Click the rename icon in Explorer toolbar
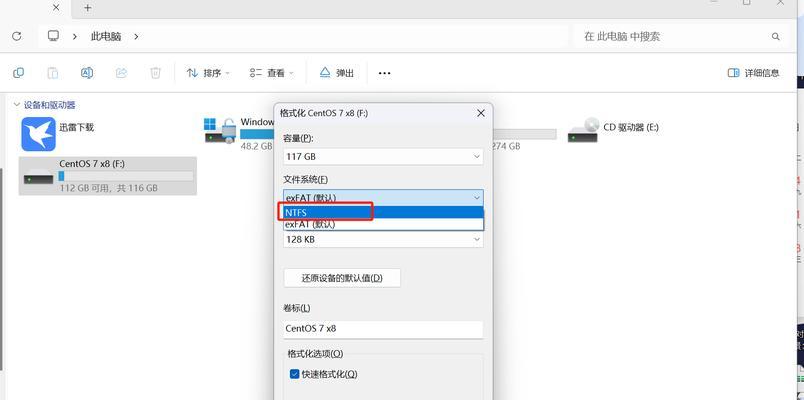This screenshot has height=400, width=804. 87,73
